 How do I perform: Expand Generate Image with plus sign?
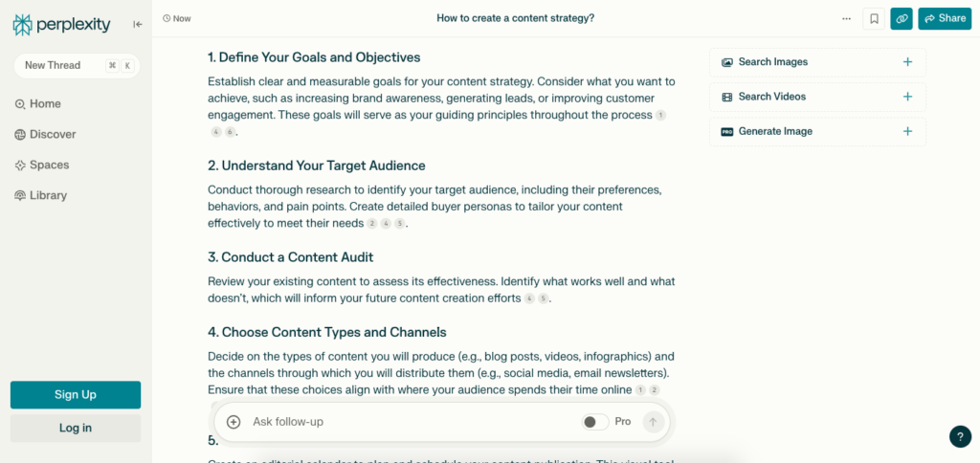907,131
